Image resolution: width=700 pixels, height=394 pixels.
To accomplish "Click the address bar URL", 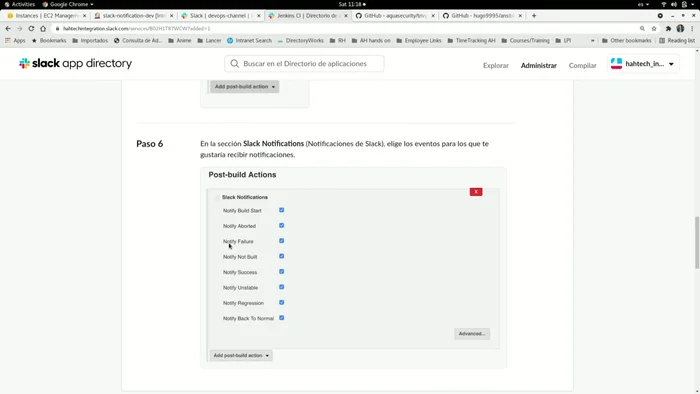I will (137, 28).
